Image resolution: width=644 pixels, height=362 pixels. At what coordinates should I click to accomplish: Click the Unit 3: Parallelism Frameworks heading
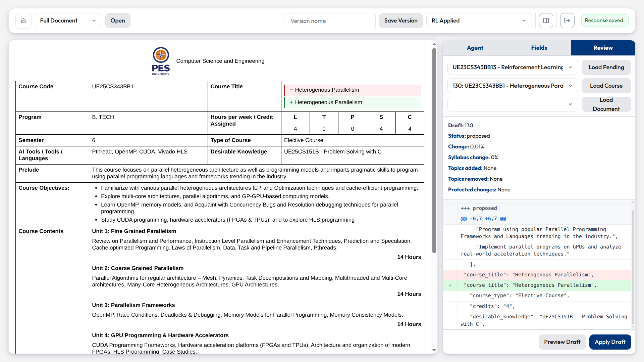click(133, 305)
